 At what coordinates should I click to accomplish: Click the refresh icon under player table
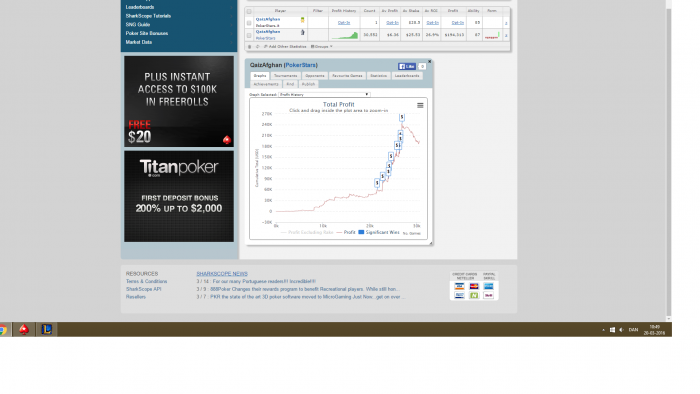coord(258,46)
